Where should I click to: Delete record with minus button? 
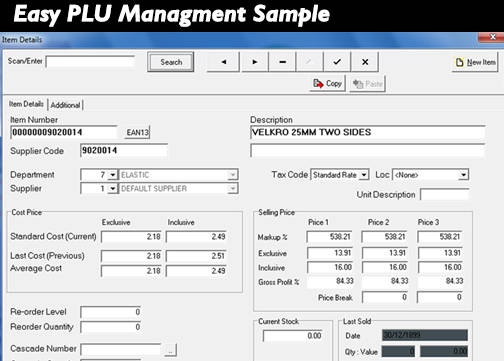pyautogui.click(x=282, y=62)
